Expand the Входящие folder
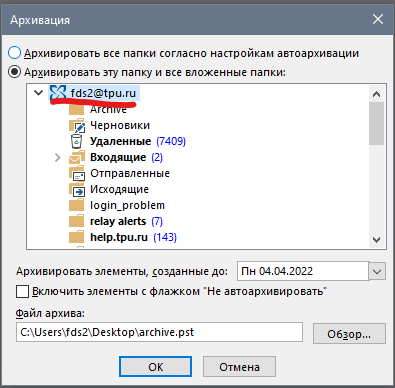This screenshot has height=388, width=395. coord(58,157)
